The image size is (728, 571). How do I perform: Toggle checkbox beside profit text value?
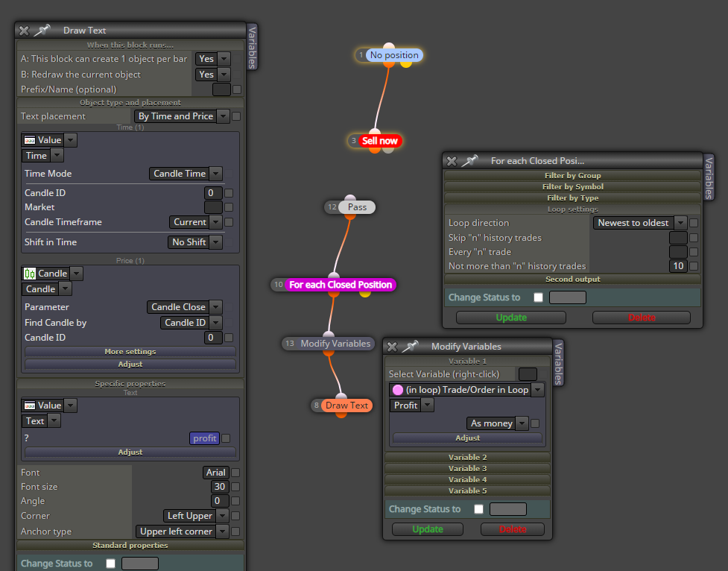[226, 438]
